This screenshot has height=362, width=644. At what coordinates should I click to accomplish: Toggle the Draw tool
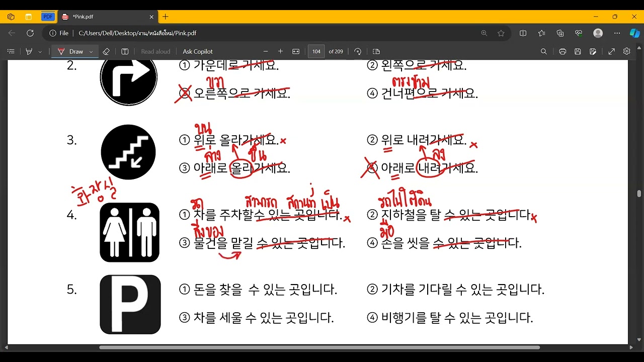coord(70,51)
